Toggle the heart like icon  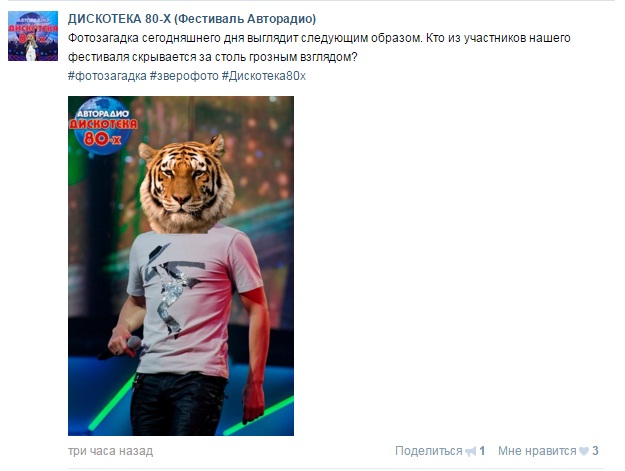tap(584, 451)
